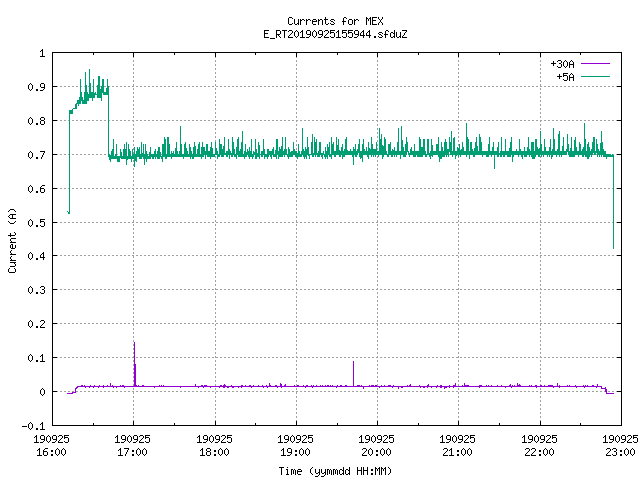
Task: Click the 'Time (yymmdd HH:MM)' x-axis label
Action: pos(335,471)
